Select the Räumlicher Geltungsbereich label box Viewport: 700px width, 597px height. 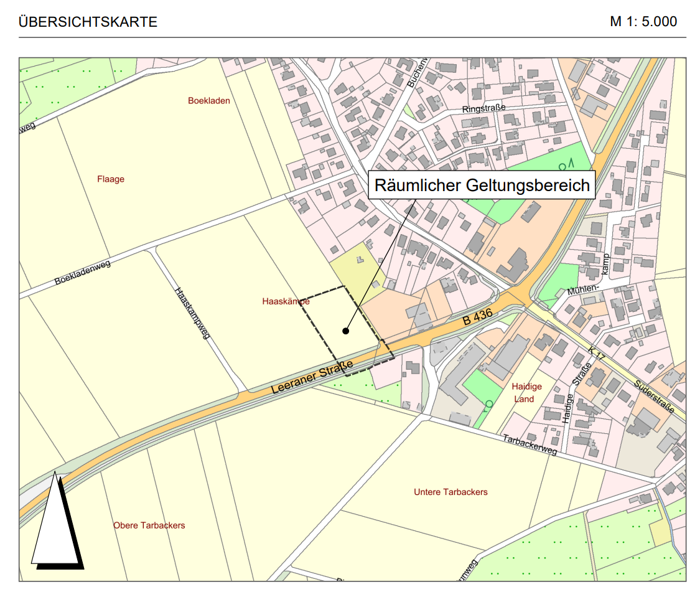(482, 185)
